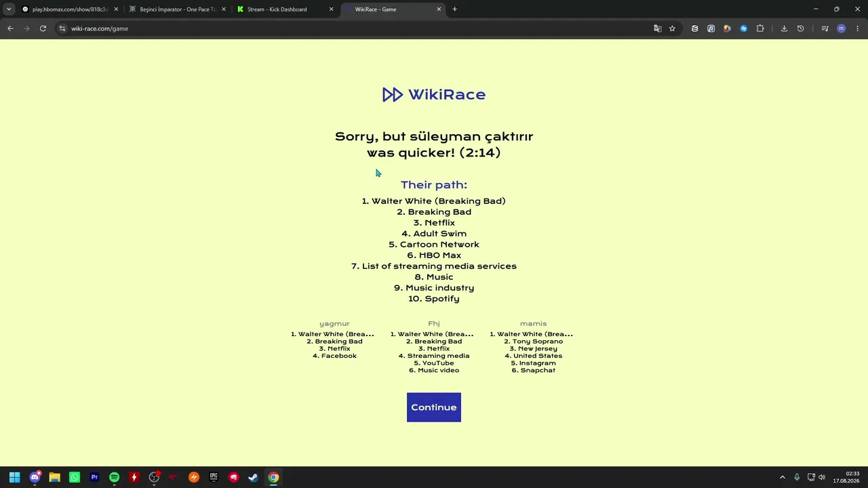The image size is (868, 488).
Task: Open OBS Studio from the taskbar
Action: point(154,477)
